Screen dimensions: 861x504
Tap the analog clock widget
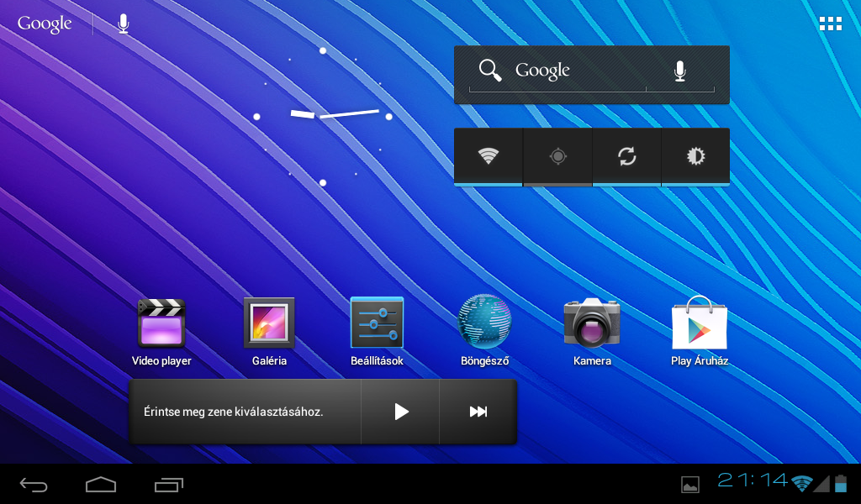pos(323,116)
